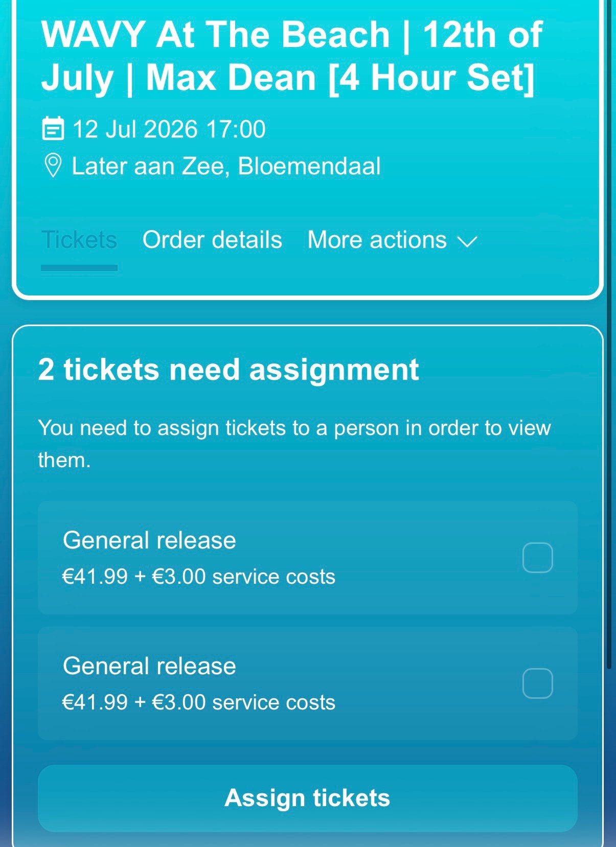The height and width of the screenshot is (847, 616).
Task: Click the underline indicator beneath Tickets tab
Action: 79,268
